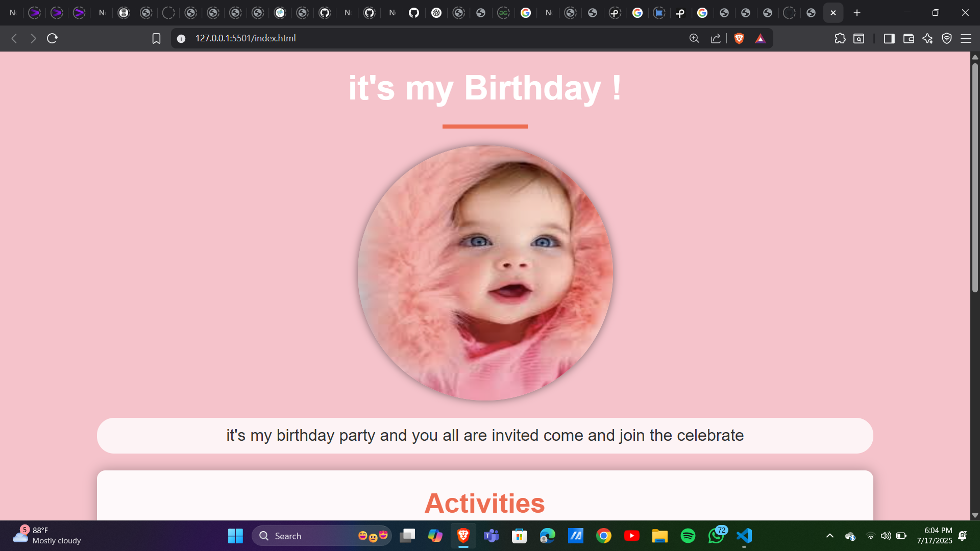Toggle the browser sidebar panel

coord(889,38)
